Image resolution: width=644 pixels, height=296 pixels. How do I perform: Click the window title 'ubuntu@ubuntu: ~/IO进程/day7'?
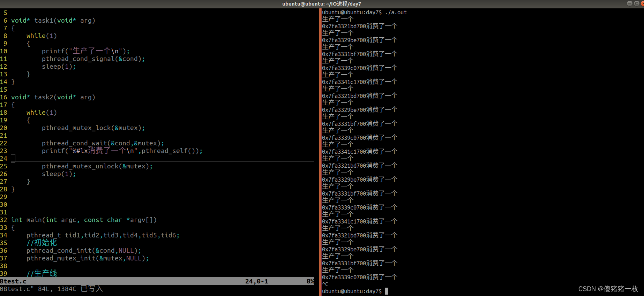point(322,4)
